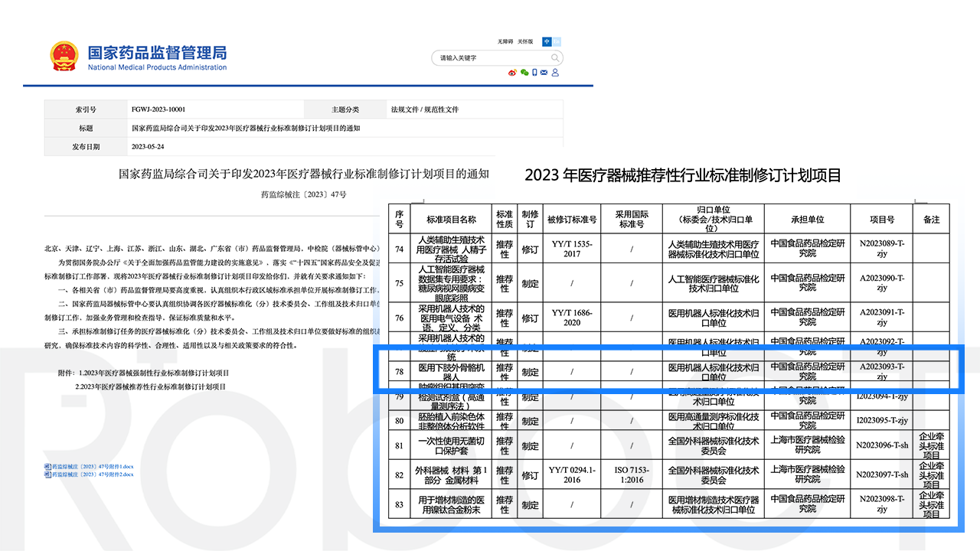Click the user account person icon

click(x=555, y=72)
